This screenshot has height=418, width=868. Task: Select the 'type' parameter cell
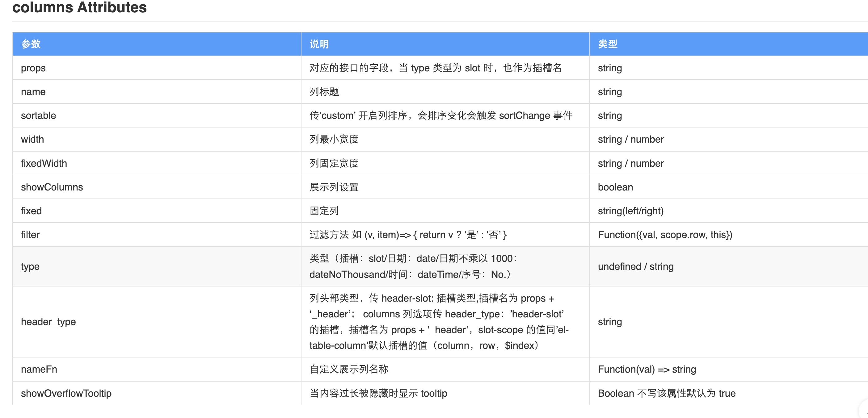[157, 266]
